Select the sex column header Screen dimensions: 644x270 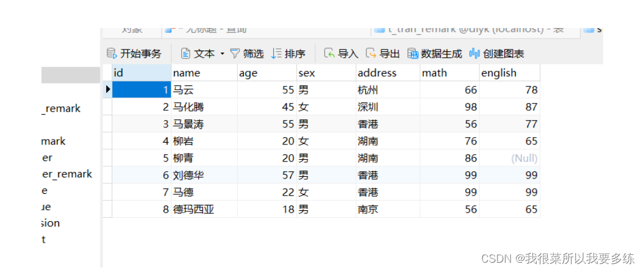tap(326, 73)
